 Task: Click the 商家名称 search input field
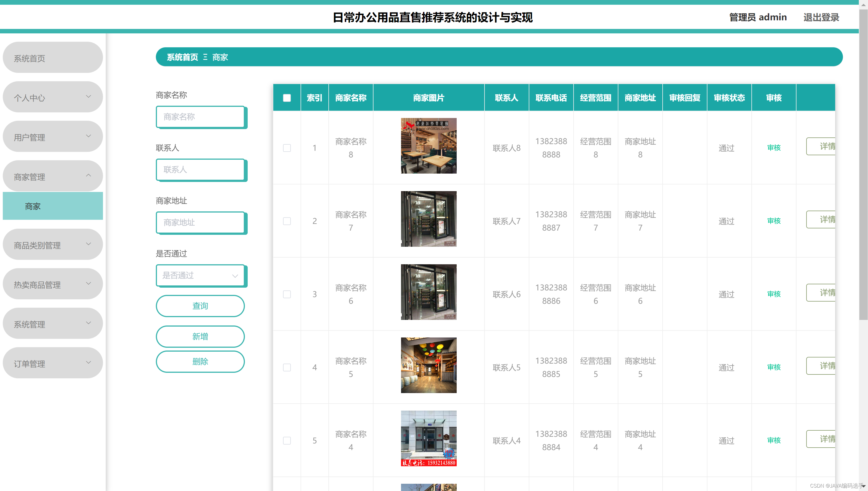click(x=200, y=117)
